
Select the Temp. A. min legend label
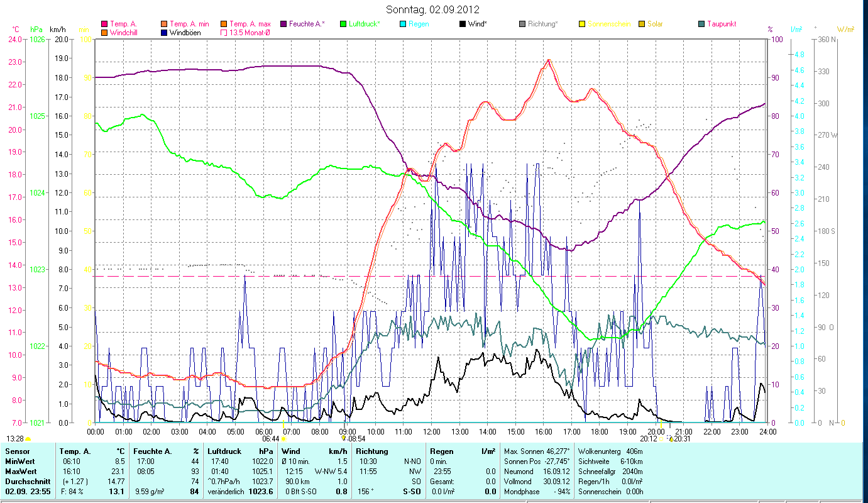click(x=190, y=24)
